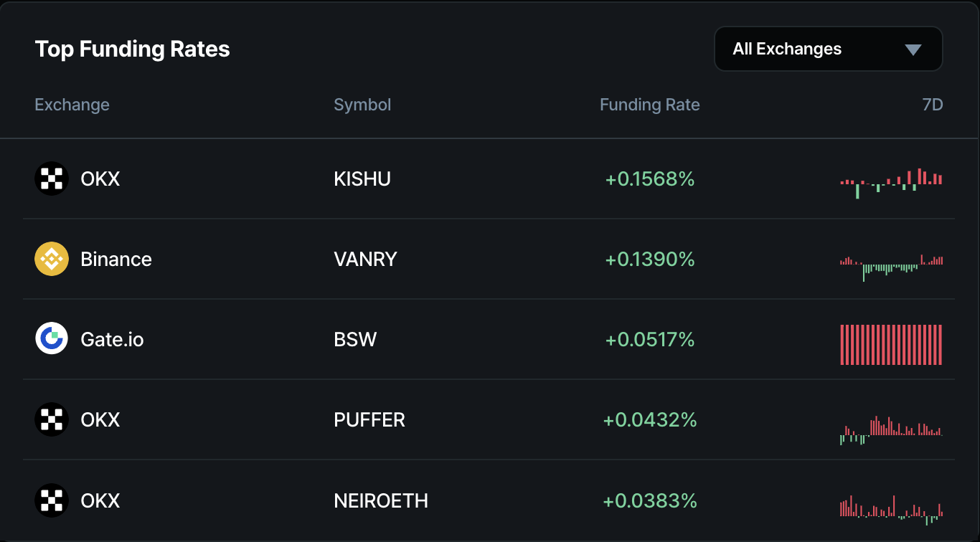Click the KISHU 7D sparkline chart

pyautogui.click(x=891, y=183)
